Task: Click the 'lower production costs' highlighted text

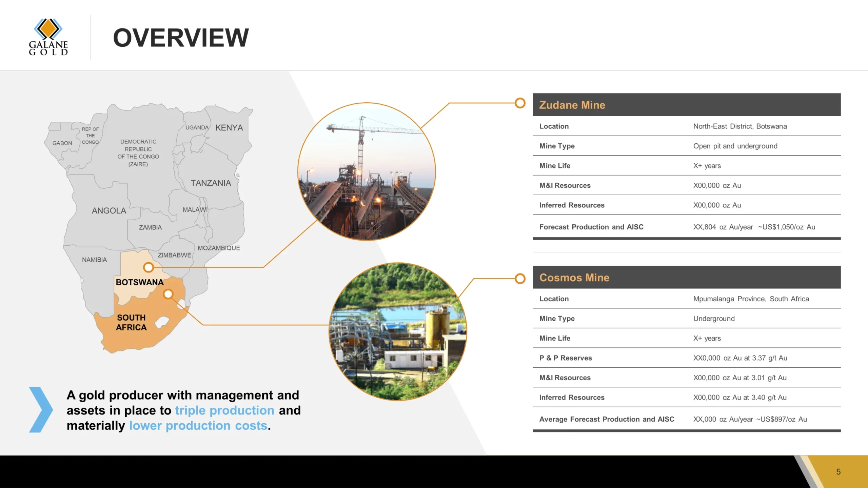Action: tap(198, 426)
